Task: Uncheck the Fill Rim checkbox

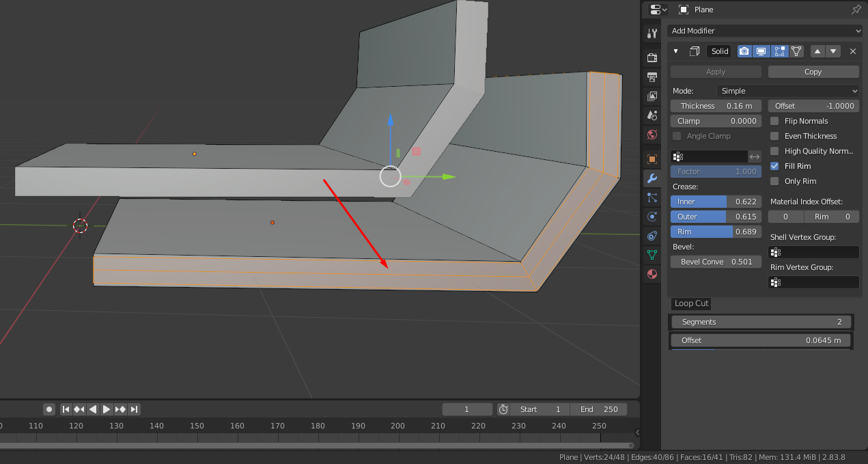Action: (774, 166)
